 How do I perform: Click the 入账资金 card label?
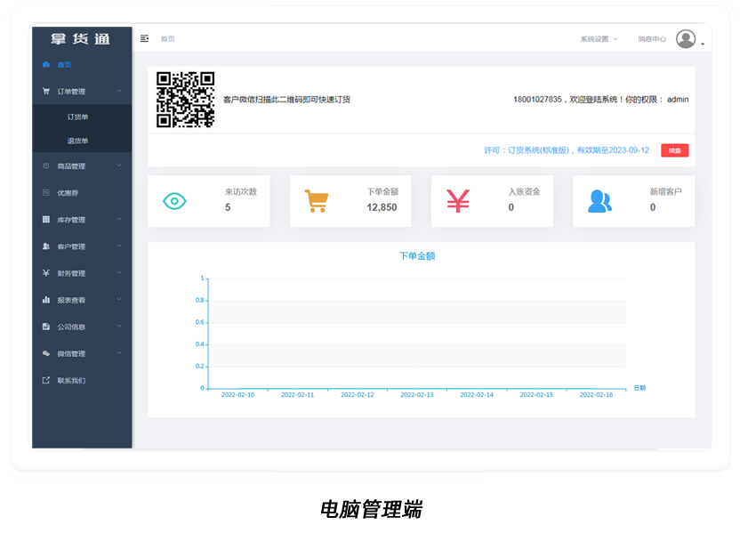click(524, 191)
